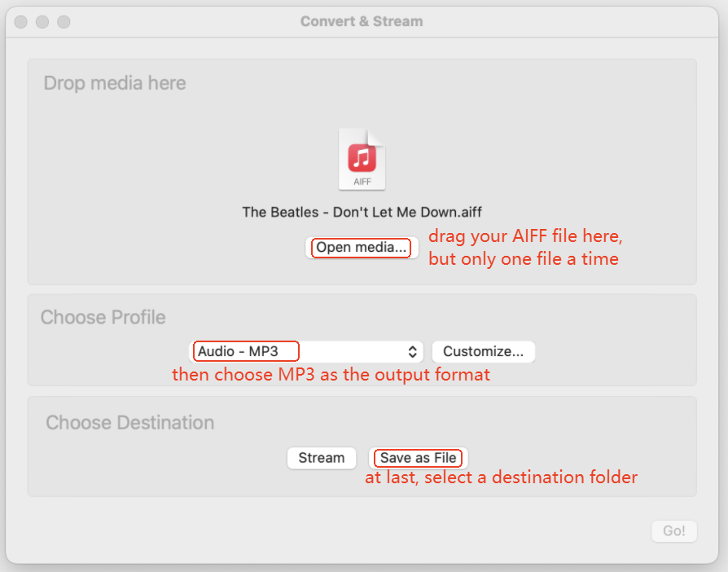This screenshot has width=728, height=572.
Task: Click the window zoom button
Action: tap(63, 22)
